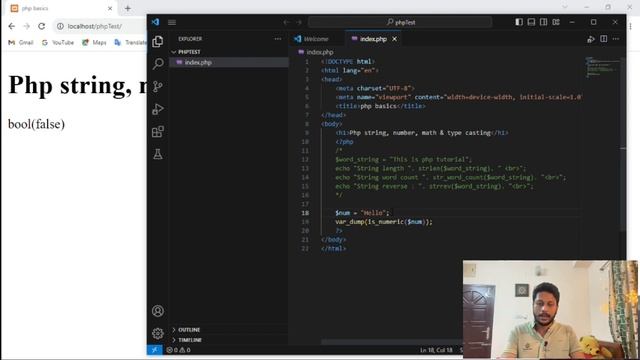Open the Extensions view
This screenshot has width=640, height=360.
pyautogui.click(x=158, y=131)
